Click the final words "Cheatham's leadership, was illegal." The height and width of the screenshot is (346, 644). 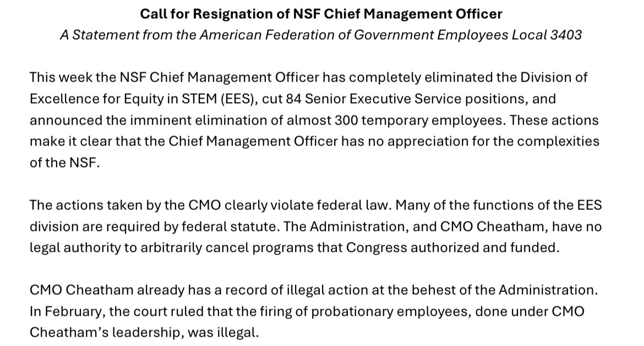pos(144,333)
